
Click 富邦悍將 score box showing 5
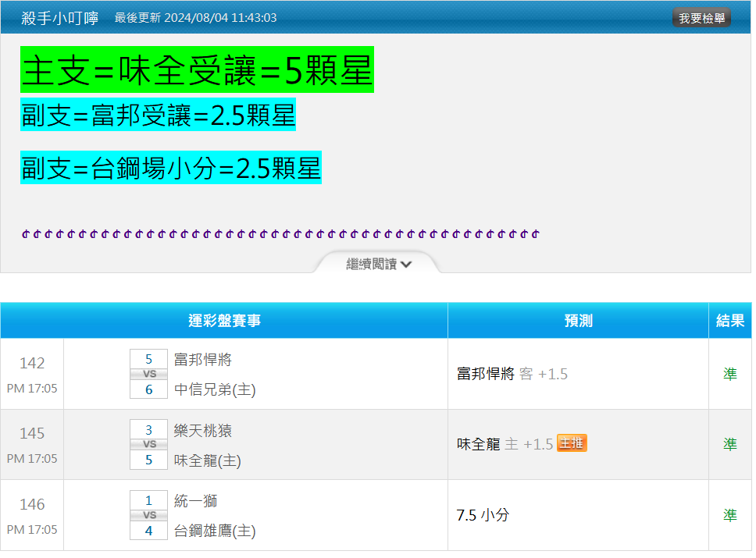coord(148,359)
